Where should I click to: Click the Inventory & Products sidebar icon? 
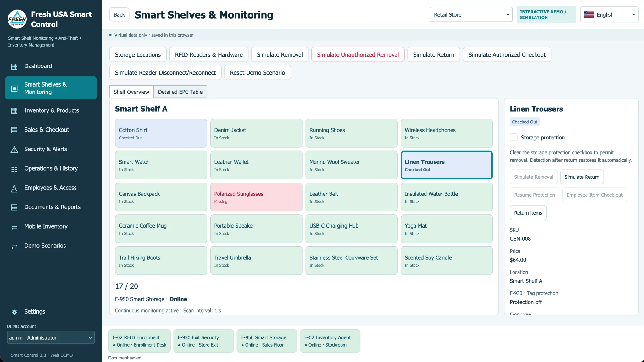14,111
